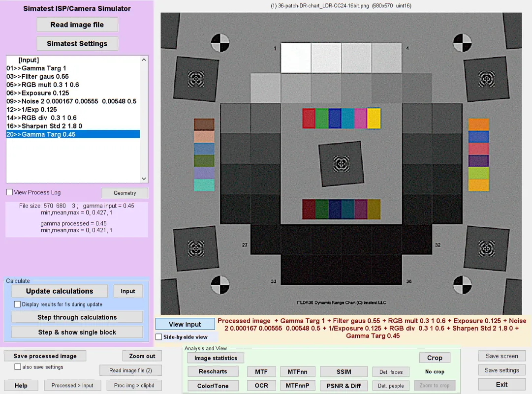Check the also save settings box
Screen dimensions: 532x394
tap(18, 367)
